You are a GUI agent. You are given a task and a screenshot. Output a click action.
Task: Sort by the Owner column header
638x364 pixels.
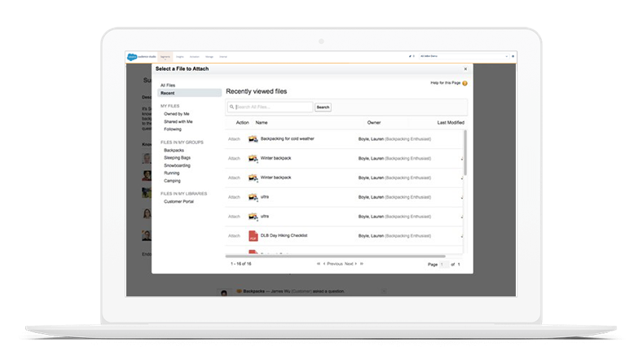pyautogui.click(x=374, y=122)
